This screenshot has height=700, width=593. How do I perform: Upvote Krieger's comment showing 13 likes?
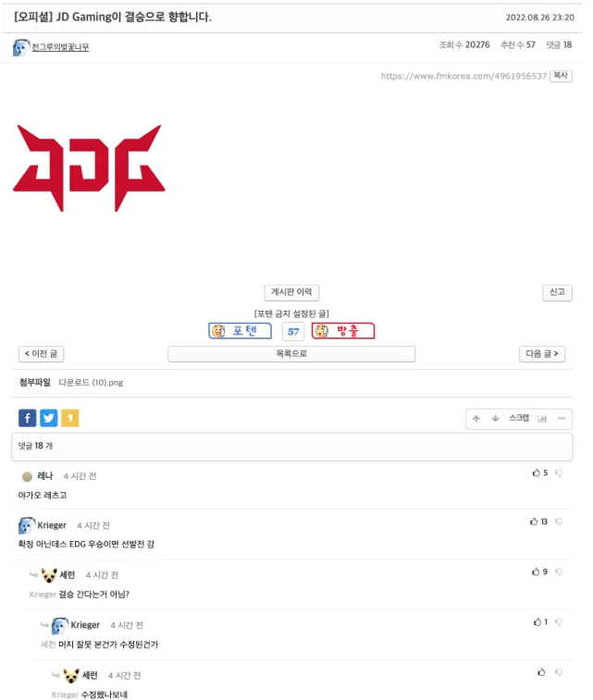(x=534, y=522)
